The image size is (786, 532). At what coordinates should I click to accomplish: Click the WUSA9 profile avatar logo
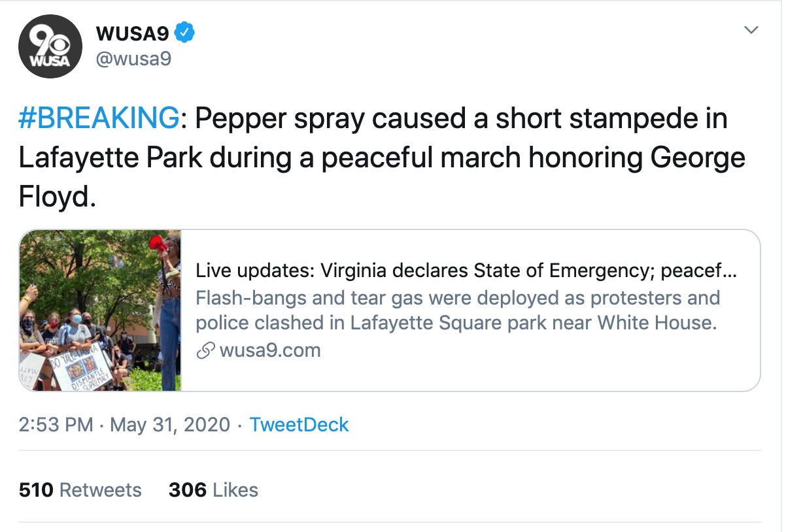[x=50, y=46]
